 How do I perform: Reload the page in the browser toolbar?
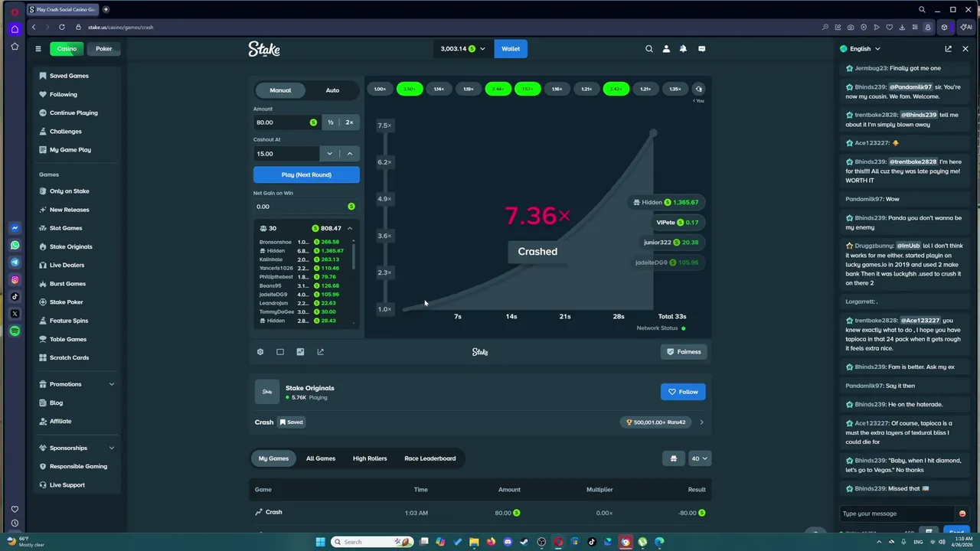pos(62,27)
